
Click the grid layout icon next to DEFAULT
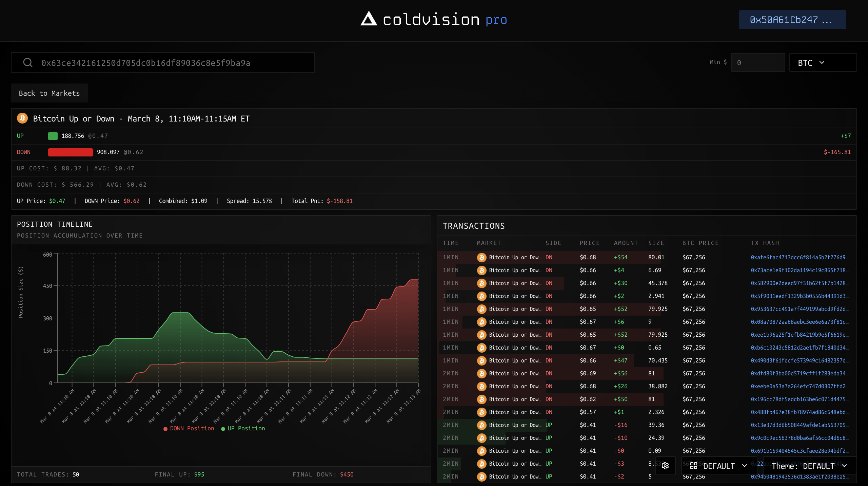coord(694,466)
